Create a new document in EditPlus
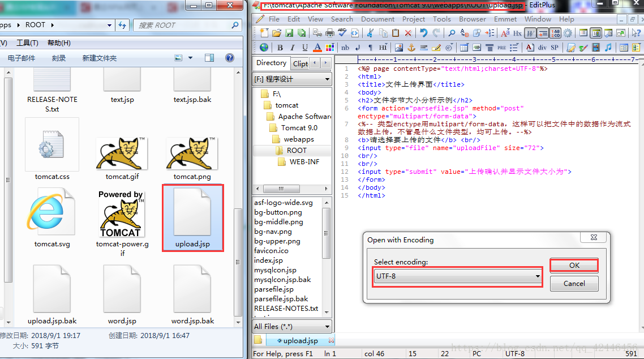 [x=264, y=33]
